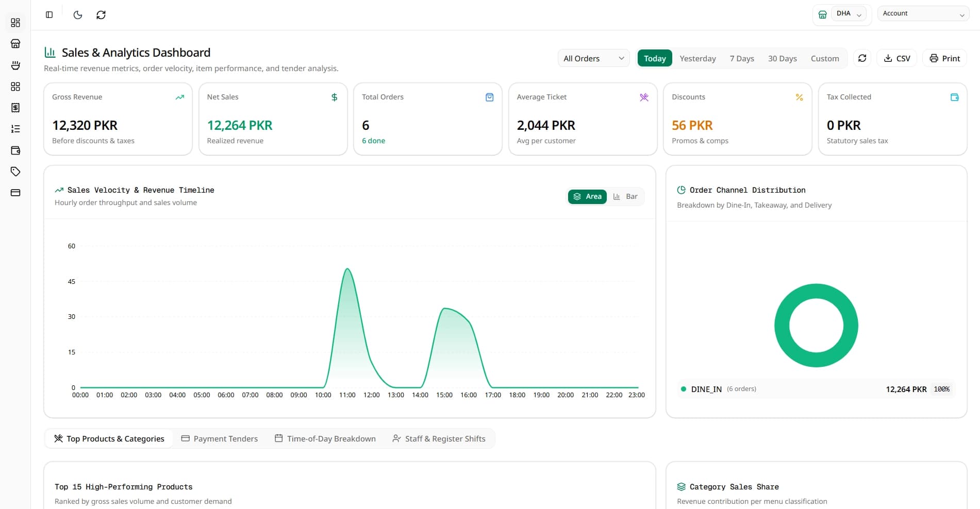Choose the Custom date range

pos(825,59)
